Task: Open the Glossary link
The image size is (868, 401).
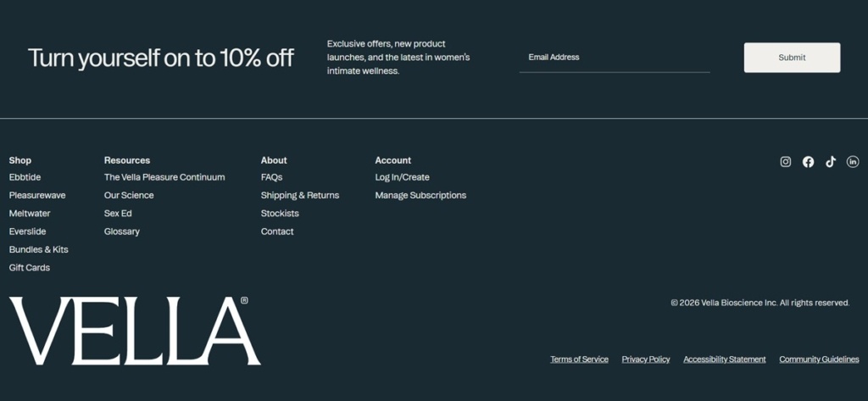Action: click(x=122, y=231)
